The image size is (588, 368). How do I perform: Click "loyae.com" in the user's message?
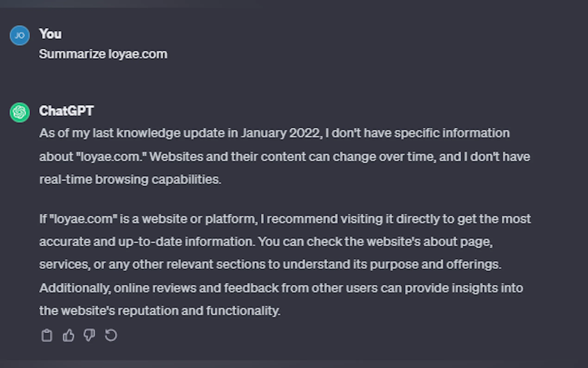pos(138,54)
